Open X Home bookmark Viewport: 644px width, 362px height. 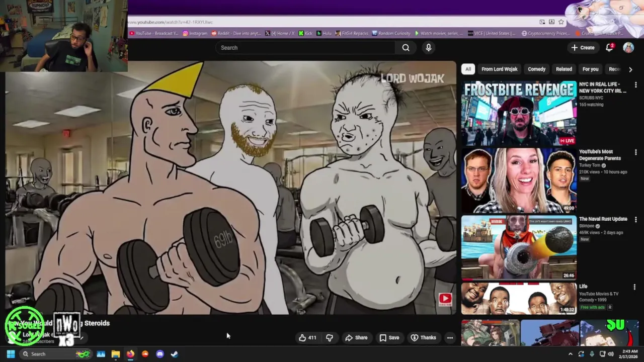[x=280, y=33]
